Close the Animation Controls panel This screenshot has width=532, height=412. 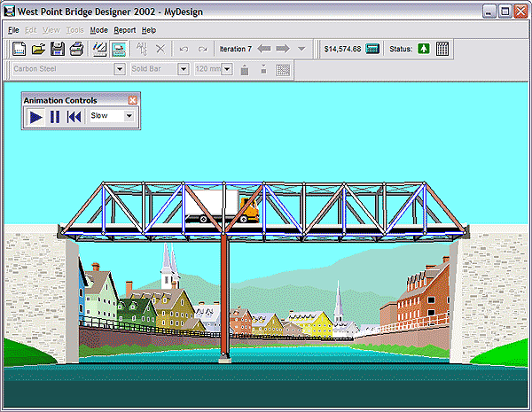tap(133, 100)
